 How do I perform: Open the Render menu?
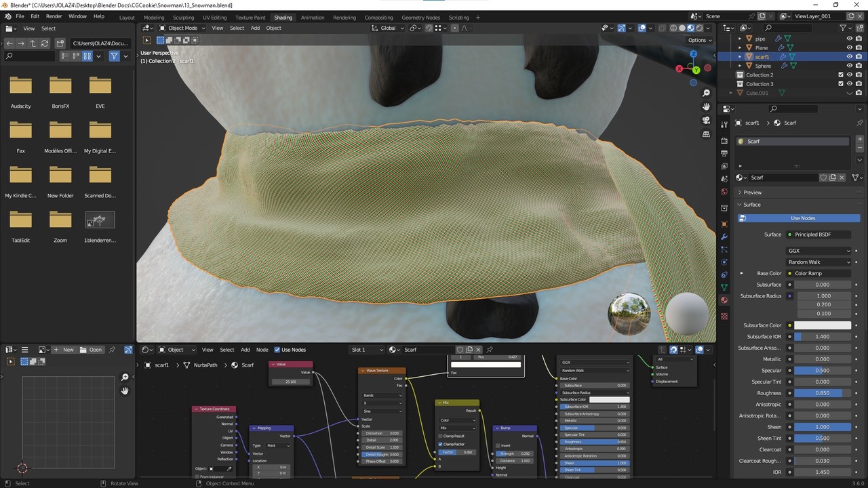tap(54, 16)
